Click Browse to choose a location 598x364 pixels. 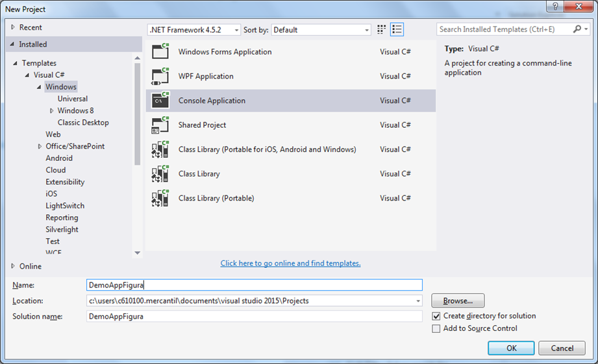coord(458,300)
